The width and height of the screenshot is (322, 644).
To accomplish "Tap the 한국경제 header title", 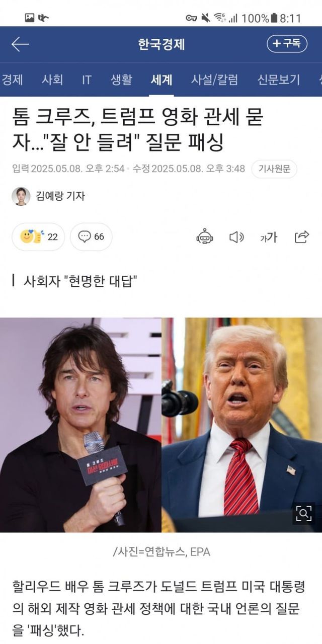I will (x=161, y=44).
